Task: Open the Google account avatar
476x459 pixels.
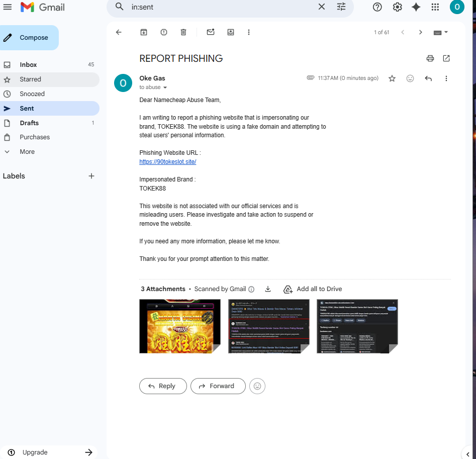Action: pos(457,7)
